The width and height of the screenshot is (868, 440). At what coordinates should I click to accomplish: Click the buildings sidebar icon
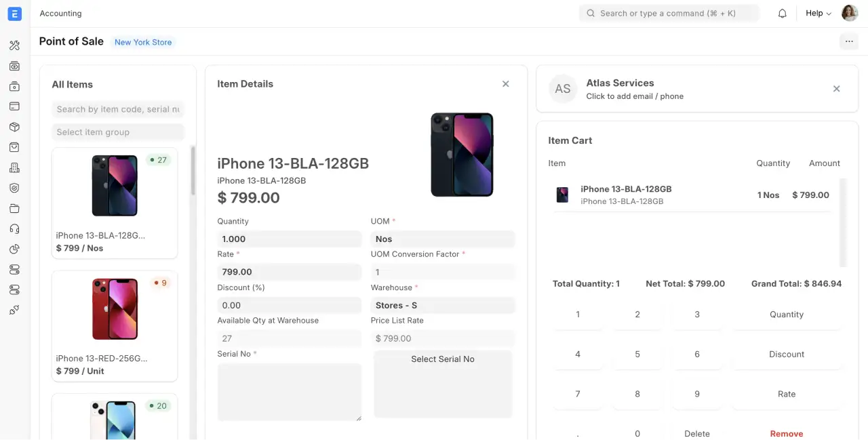pos(15,167)
